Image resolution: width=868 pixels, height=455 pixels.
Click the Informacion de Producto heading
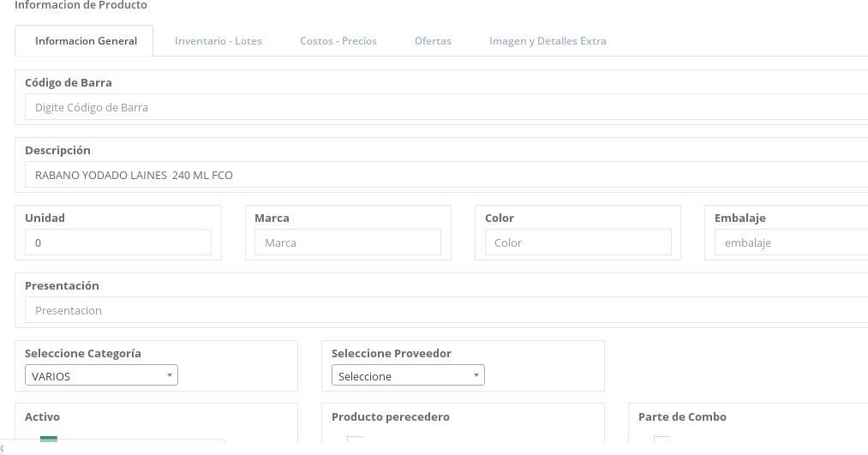click(x=81, y=5)
